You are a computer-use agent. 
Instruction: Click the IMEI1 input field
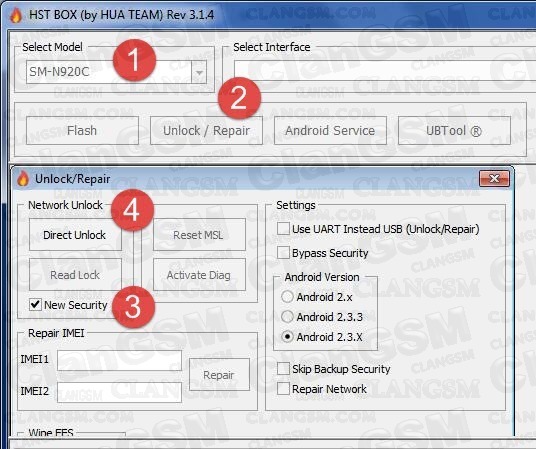[x=119, y=360]
